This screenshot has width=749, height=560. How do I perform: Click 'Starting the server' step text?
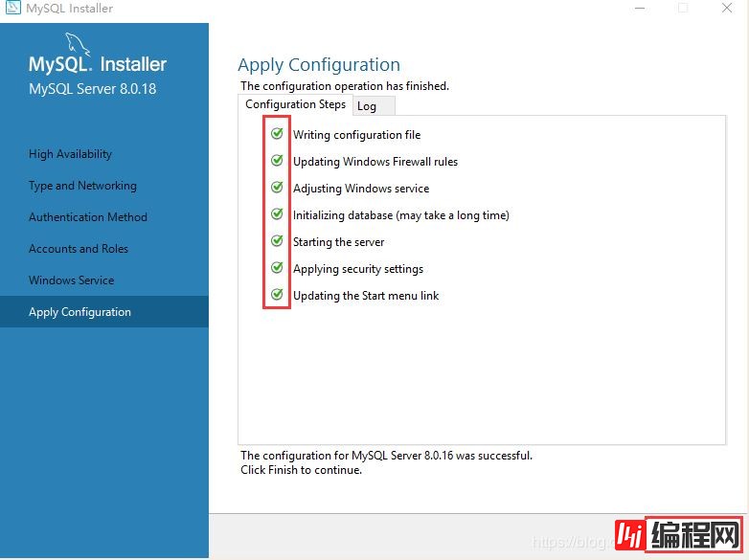[339, 242]
